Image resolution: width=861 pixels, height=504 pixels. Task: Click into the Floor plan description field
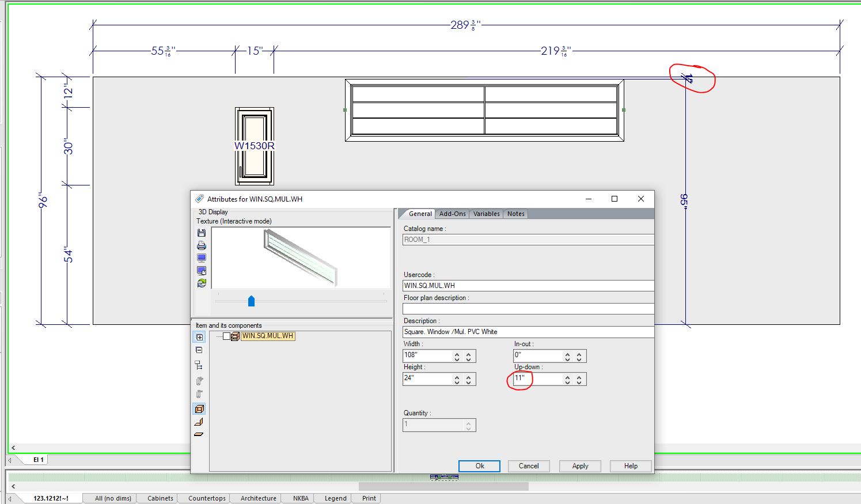pos(528,309)
